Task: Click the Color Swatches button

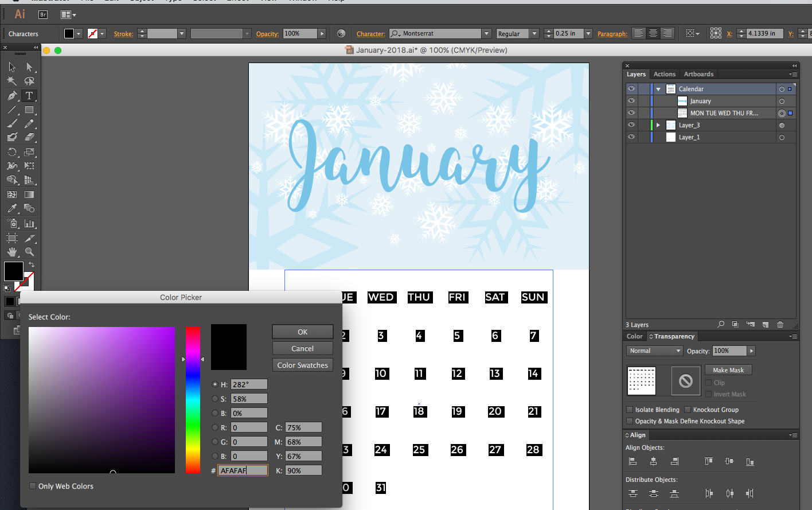Action: [x=302, y=365]
